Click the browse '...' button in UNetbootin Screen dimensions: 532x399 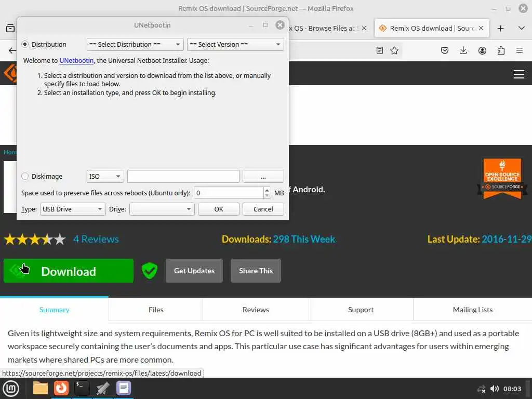[x=263, y=176]
